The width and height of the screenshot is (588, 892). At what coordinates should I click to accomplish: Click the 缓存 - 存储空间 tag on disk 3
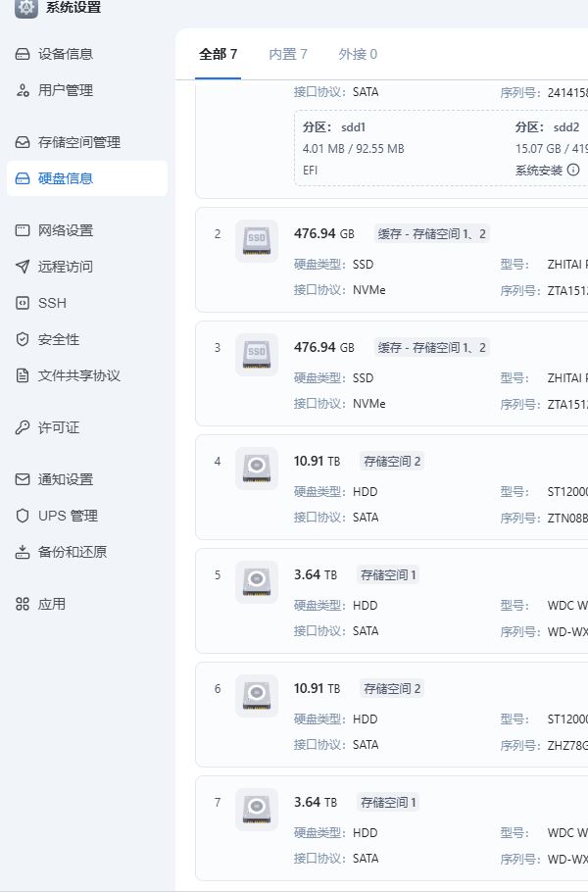tap(431, 348)
